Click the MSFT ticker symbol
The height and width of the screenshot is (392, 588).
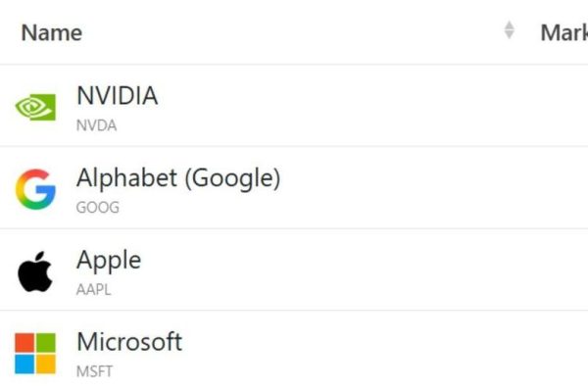point(94,371)
